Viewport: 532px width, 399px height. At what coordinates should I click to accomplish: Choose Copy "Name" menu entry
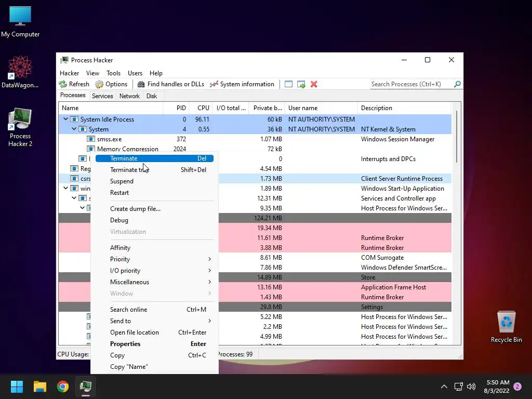tap(154, 367)
